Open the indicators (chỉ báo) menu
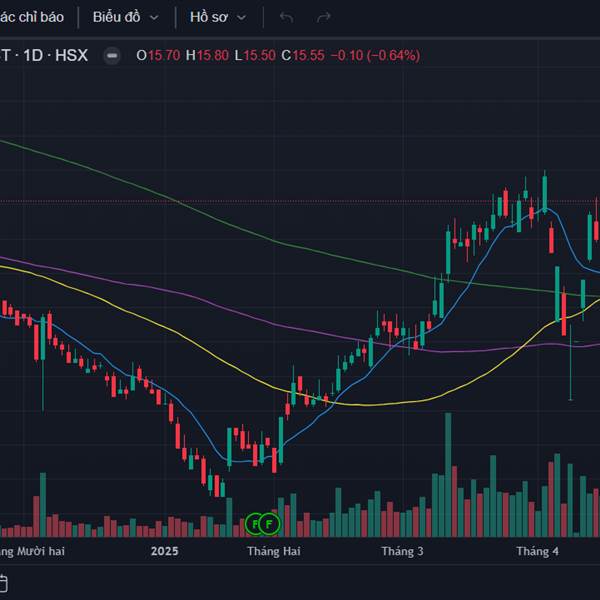The width and height of the screenshot is (600, 600). pyautogui.click(x=31, y=17)
